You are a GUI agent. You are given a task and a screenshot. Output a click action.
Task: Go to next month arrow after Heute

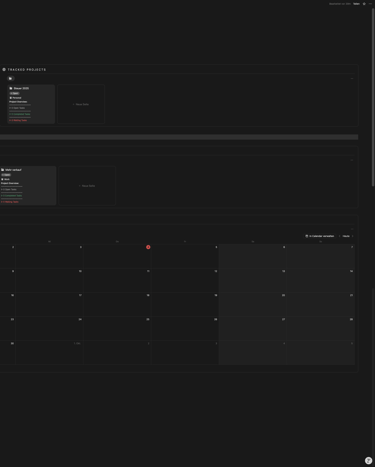coord(352,236)
